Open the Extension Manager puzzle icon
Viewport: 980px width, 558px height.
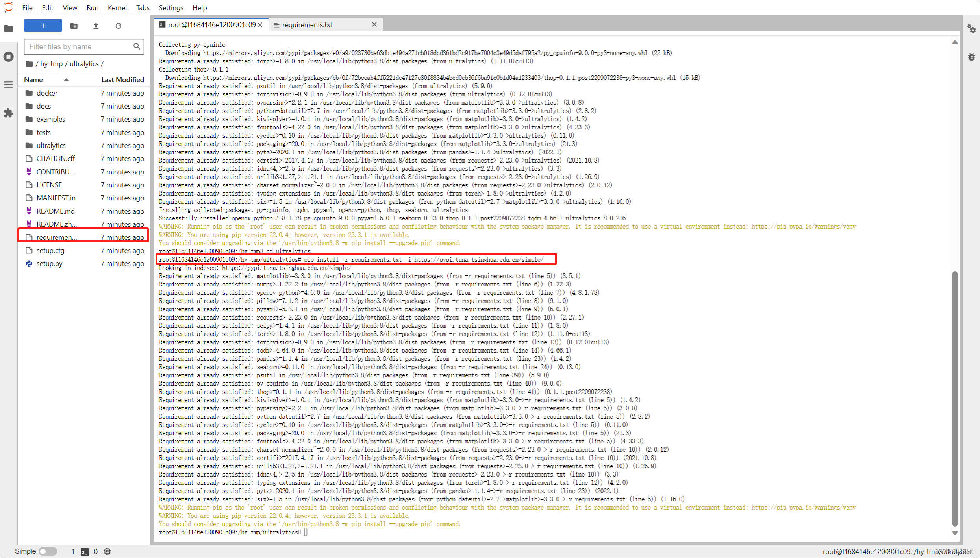(x=8, y=113)
